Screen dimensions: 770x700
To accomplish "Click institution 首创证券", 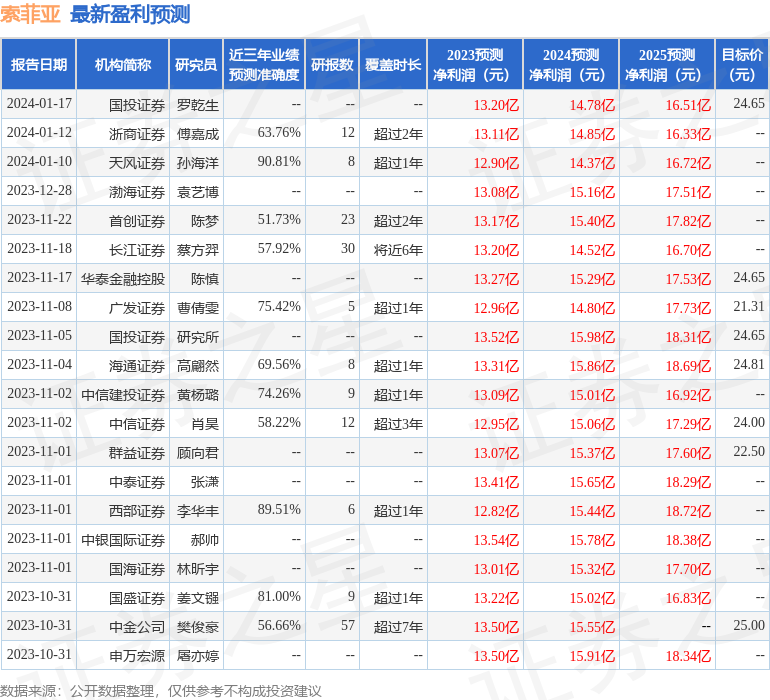I will tap(137, 221).
